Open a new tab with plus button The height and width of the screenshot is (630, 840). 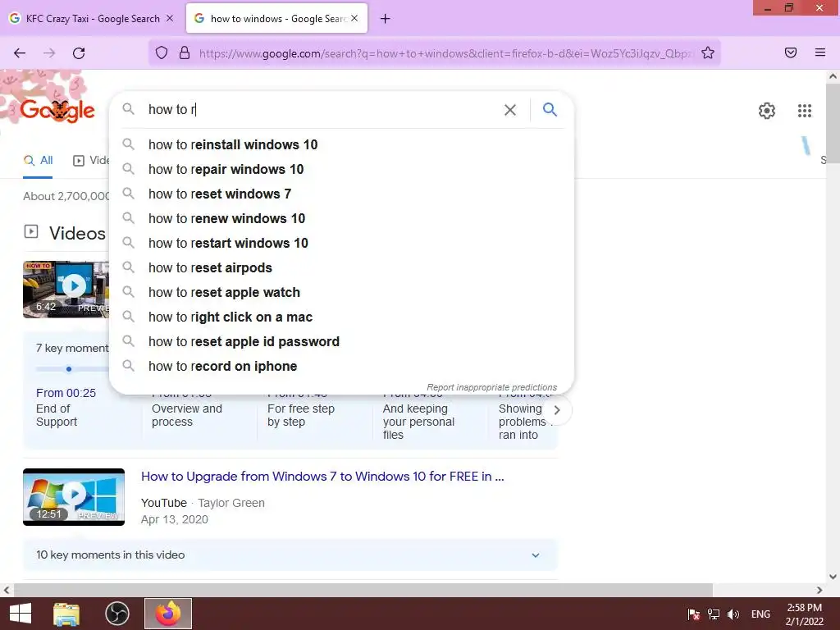(x=386, y=19)
